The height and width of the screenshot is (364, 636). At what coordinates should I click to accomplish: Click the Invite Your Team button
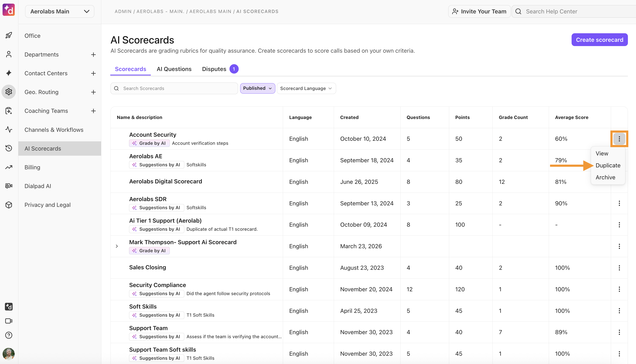click(x=479, y=12)
